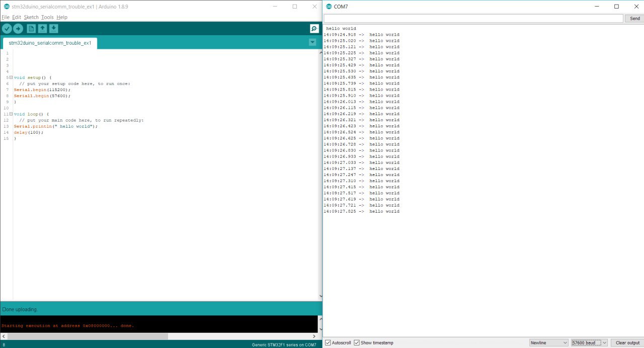Click Clear output in the Serial Monitor
Screen dimensions: 644x348
tap(626, 342)
